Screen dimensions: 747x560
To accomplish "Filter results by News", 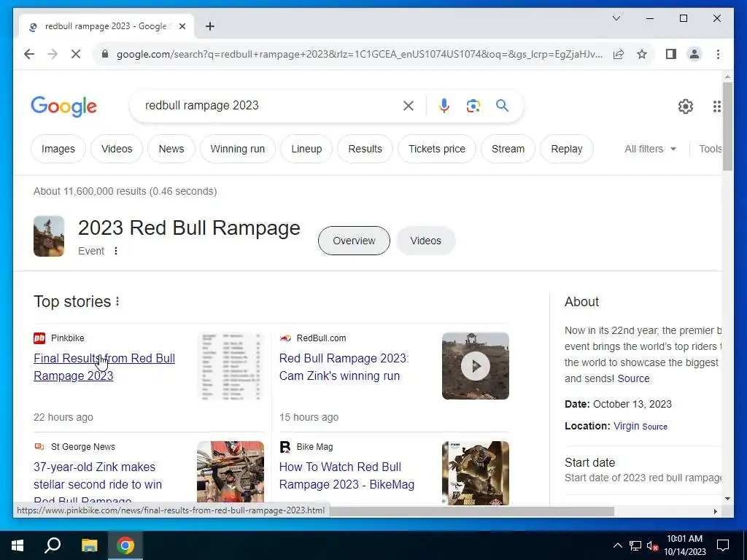I will (171, 149).
